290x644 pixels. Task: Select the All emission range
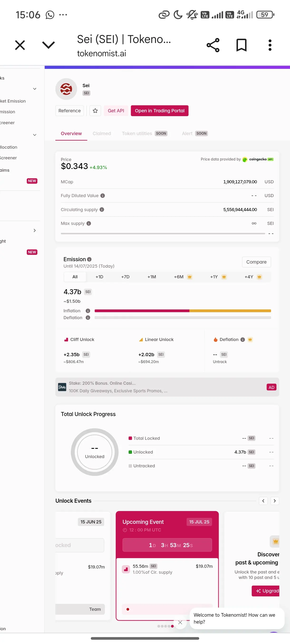coord(75,277)
